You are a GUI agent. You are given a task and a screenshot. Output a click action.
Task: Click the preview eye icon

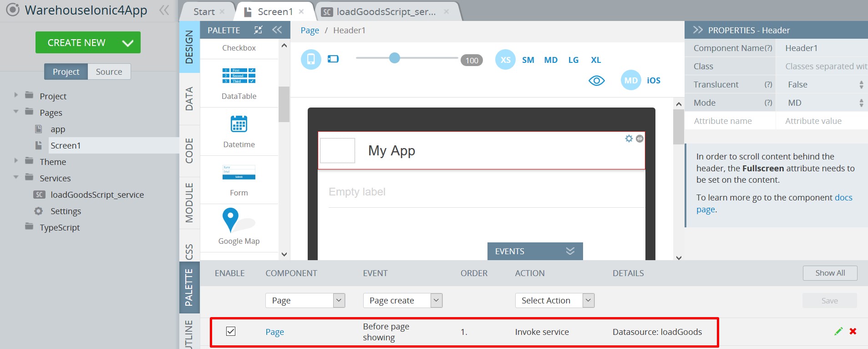click(596, 81)
